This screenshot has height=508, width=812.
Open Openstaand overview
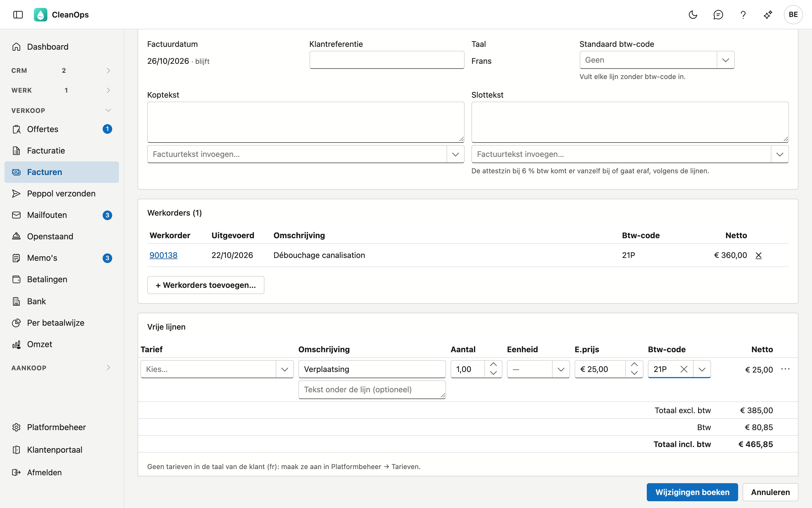(62, 237)
